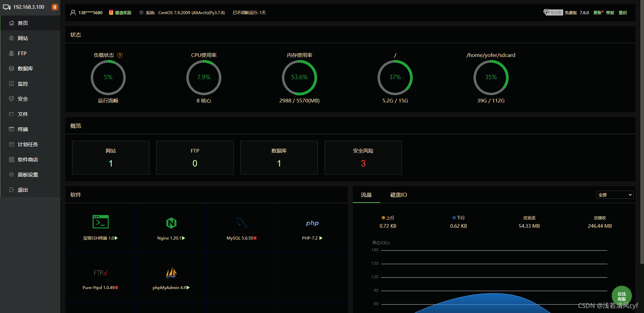This screenshot has height=313, width=644.
Task: Click the 面板设置 gear icon in sidebar
Action: click(11, 175)
